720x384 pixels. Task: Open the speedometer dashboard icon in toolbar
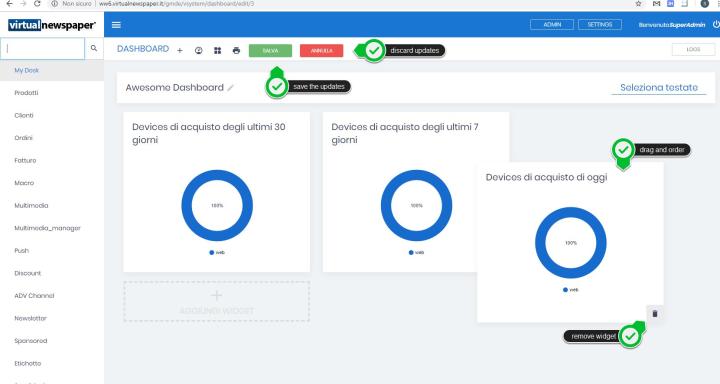(x=198, y=51)
